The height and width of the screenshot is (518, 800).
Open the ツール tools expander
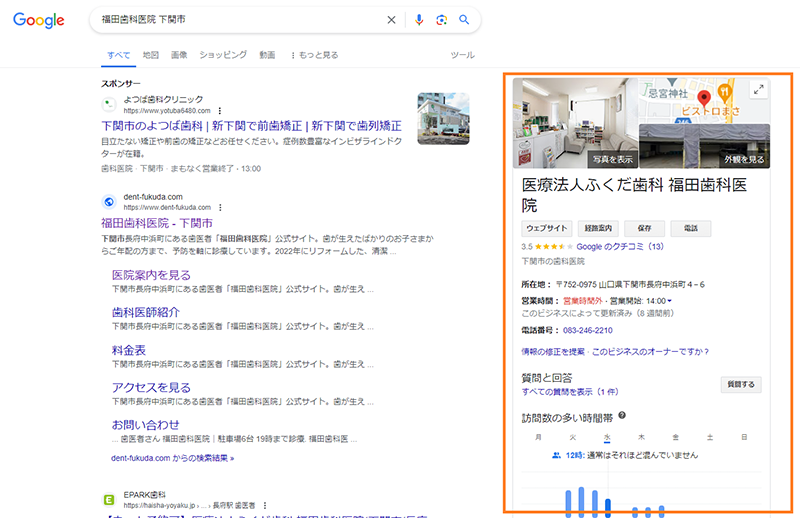[462, 55]
